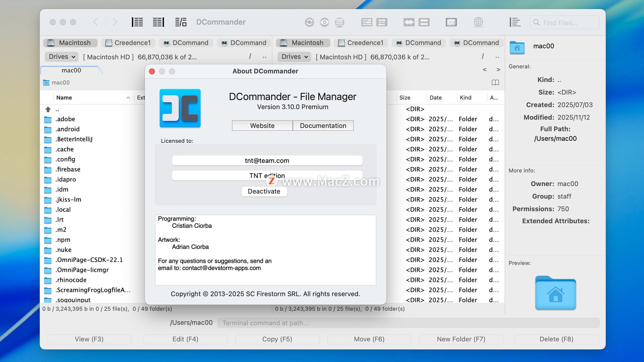Click the network globe toolbar icon
Viewport: 644px width, 362px height.
click(x=478, y=22)
